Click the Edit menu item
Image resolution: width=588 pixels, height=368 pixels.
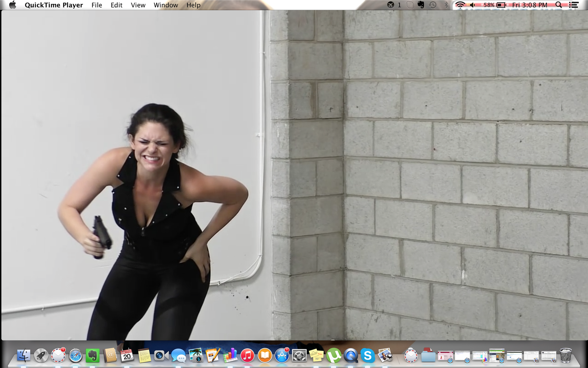coord(116,5)
